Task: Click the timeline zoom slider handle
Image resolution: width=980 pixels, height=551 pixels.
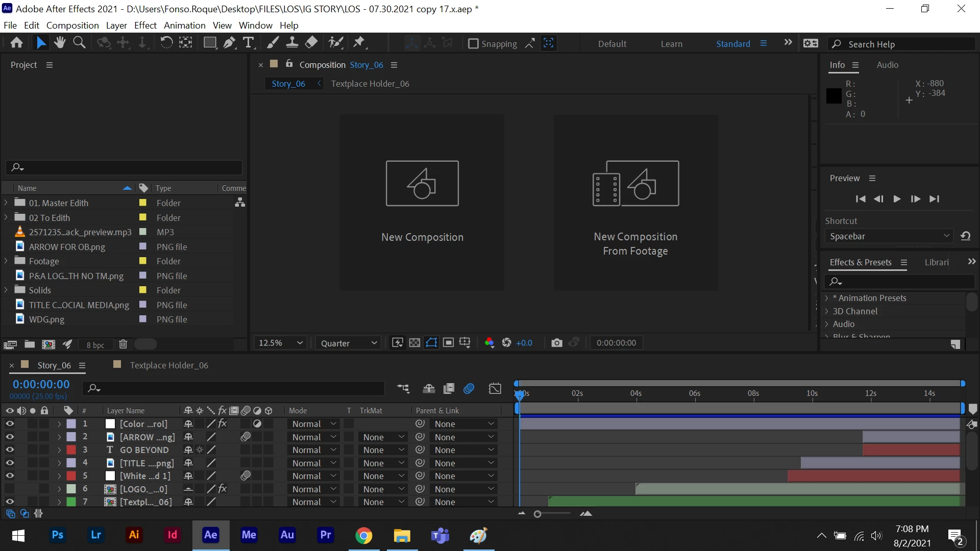Action: (x=537, y=514)
